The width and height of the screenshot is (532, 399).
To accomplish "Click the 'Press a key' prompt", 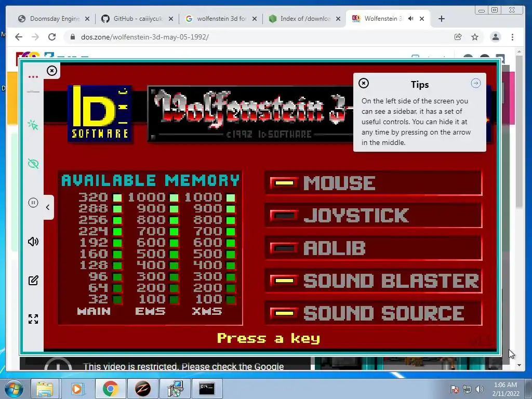I will 269,338.
